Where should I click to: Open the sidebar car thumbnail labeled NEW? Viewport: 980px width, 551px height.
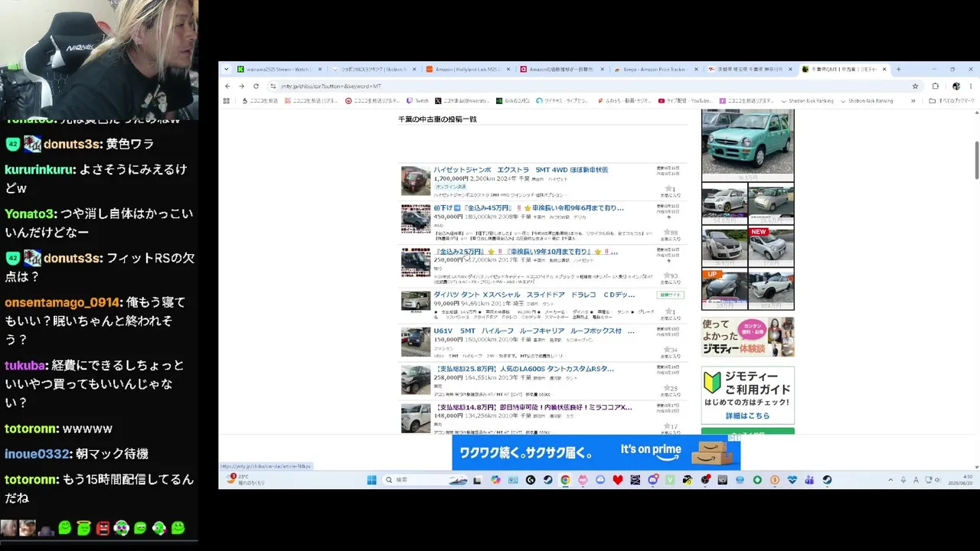click(771, 246)
